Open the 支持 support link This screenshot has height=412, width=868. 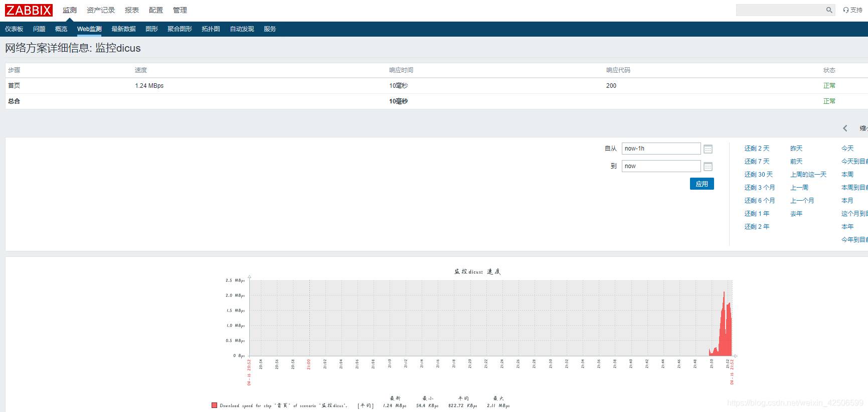[852, 10]
